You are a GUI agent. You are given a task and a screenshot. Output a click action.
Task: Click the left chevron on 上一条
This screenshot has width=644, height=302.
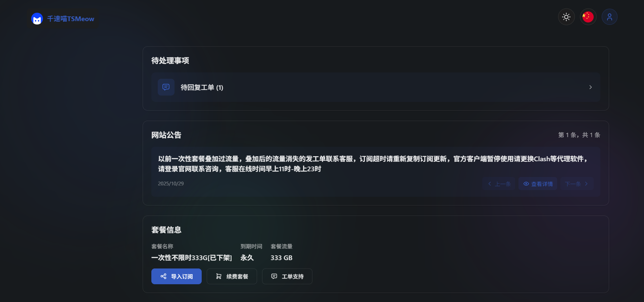click(490, 184)
